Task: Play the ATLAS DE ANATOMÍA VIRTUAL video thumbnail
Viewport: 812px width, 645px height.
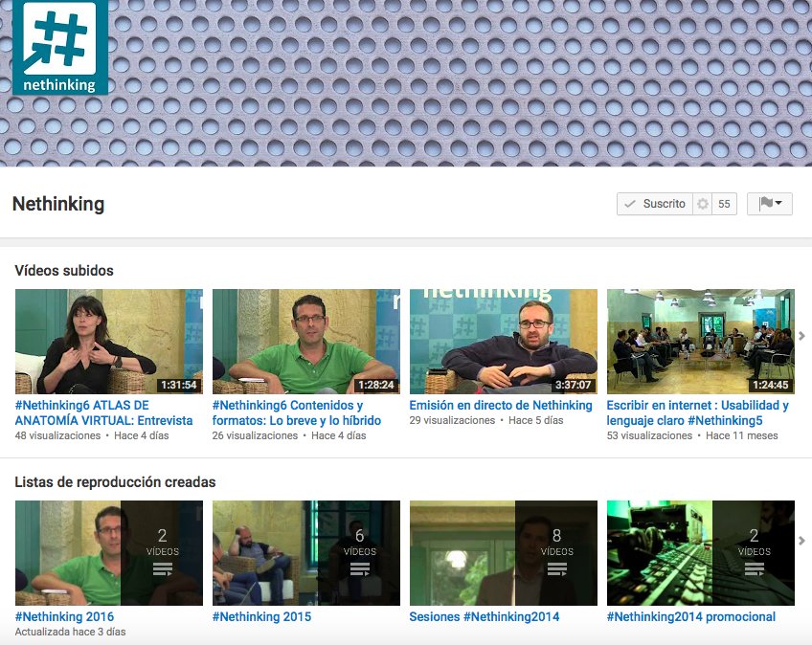Action: point(109,342)
